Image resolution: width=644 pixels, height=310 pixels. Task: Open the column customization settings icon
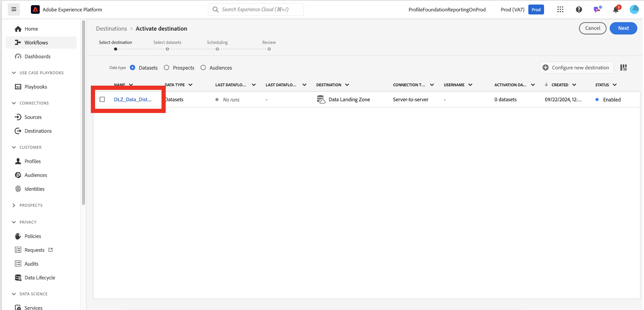point(623,68)
